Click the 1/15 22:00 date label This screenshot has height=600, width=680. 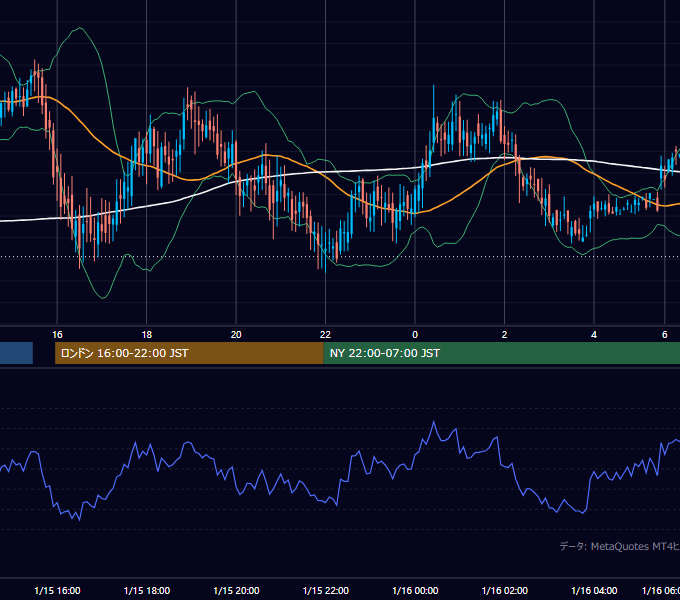click(x=326, y=590)
